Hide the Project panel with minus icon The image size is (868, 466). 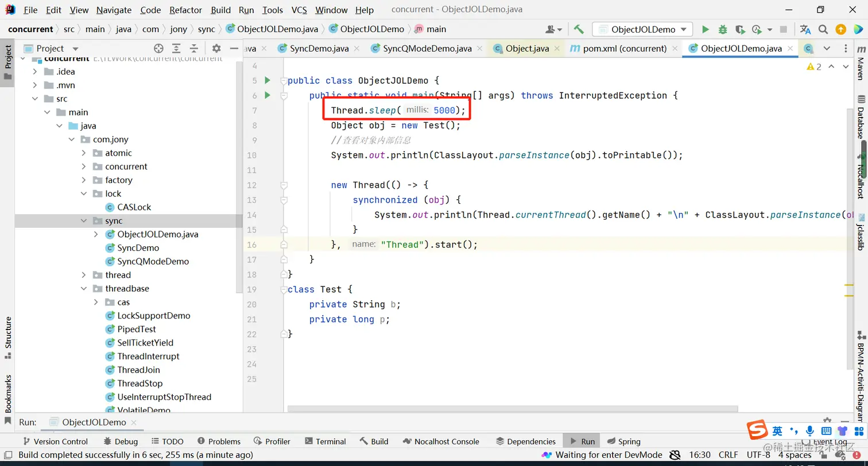click(234, 48)
